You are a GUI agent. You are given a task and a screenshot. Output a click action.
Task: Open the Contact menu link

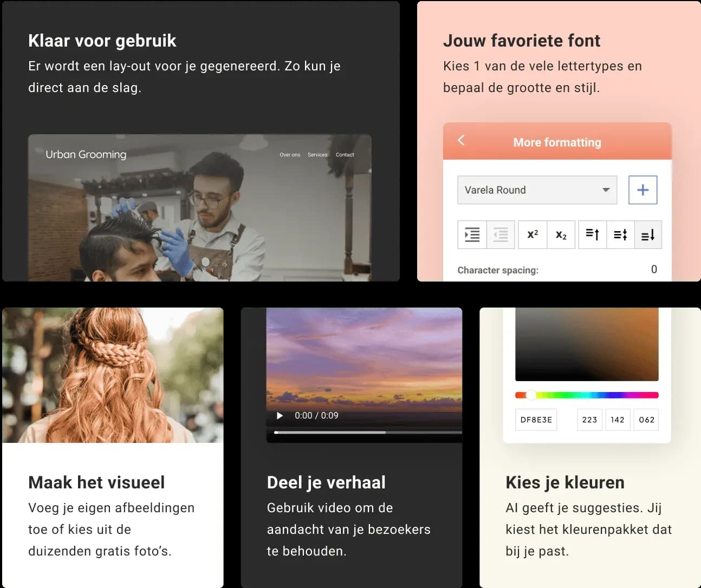345,155
